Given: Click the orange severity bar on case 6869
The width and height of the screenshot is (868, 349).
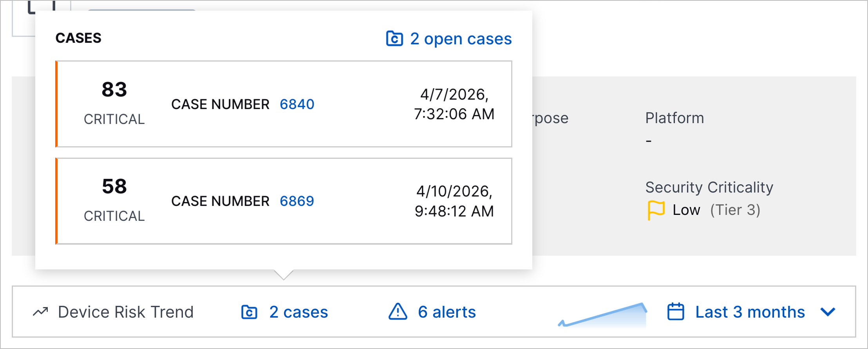Looking at the screenshot, I should click(x=57, y=200).
